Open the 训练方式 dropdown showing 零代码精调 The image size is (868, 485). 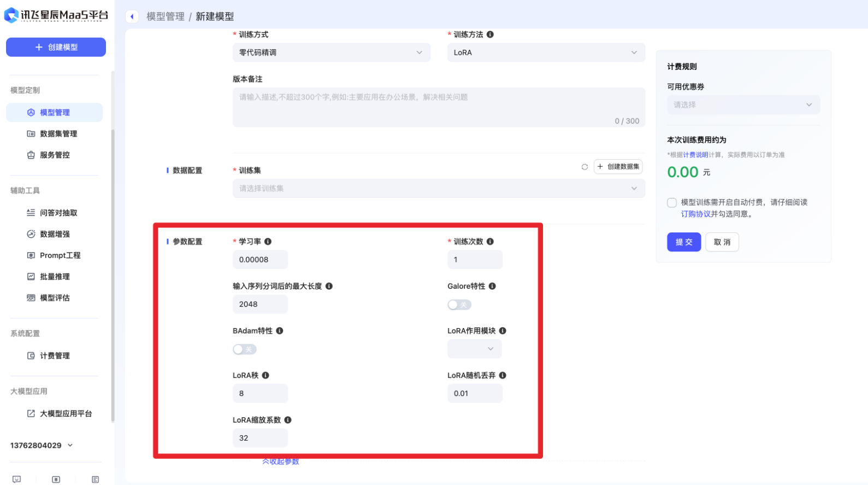tap(331, 52)
